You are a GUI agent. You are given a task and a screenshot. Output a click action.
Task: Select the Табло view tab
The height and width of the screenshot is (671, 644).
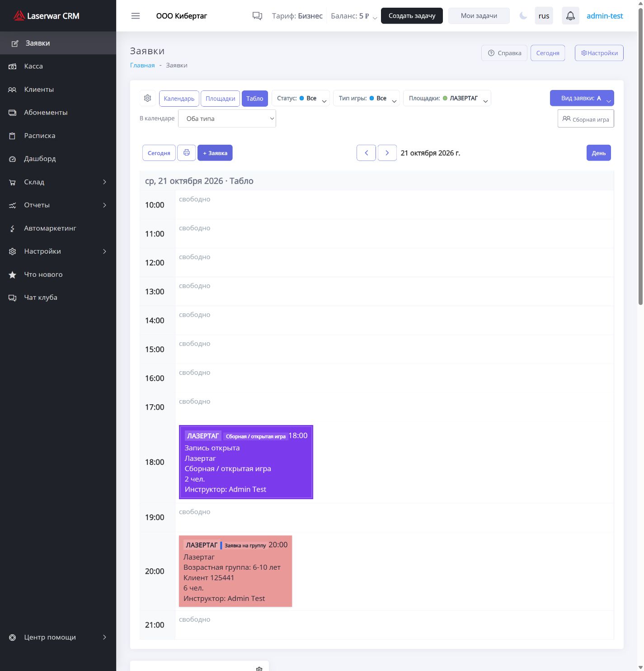click(254, 99)
